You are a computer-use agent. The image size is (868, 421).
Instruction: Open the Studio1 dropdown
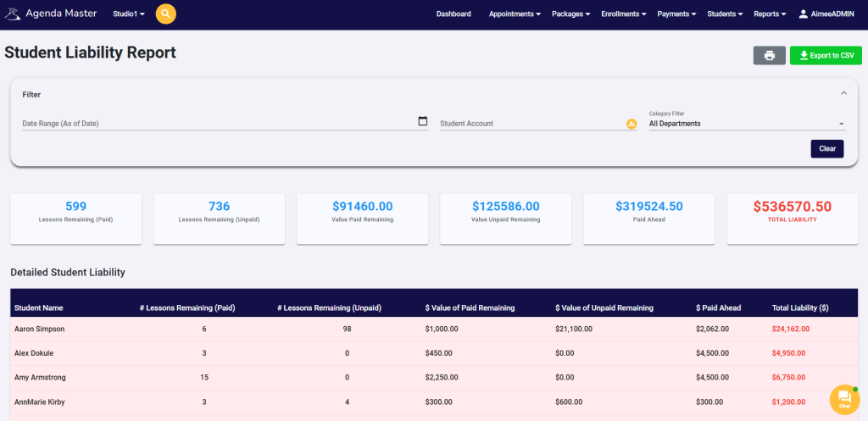[129, 14]
